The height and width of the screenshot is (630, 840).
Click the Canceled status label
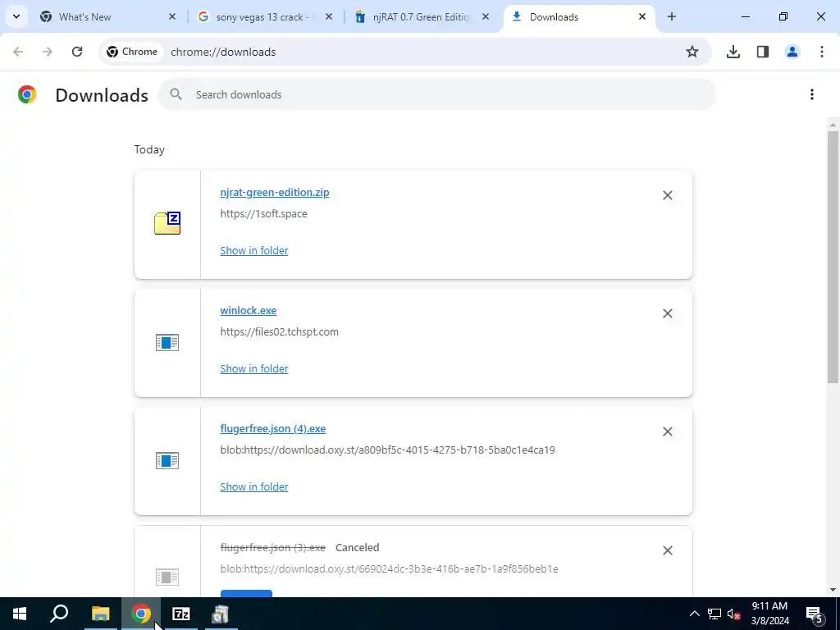pos(358,547)
